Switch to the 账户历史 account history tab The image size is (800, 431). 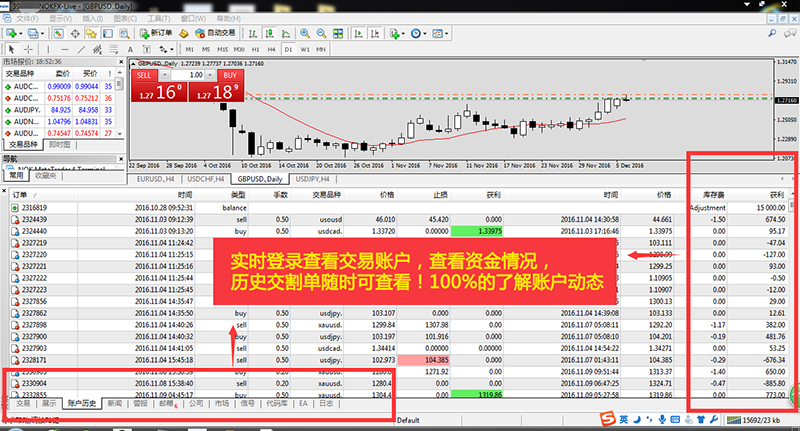click(82, 403)
